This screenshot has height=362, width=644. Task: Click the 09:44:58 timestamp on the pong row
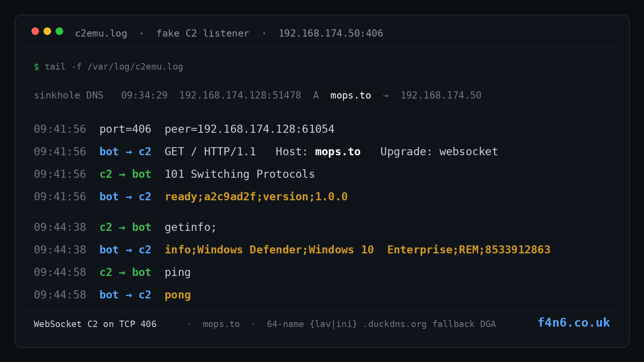60,295
